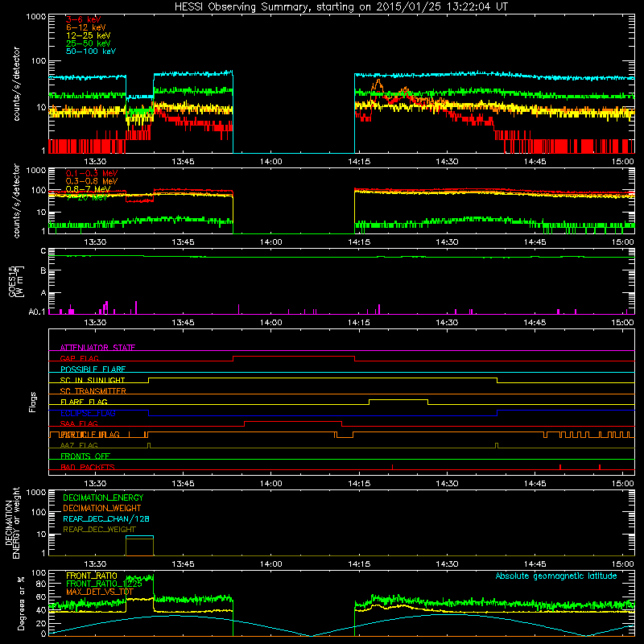The width and height of the screenshot is (644, 644).
Task: Click the 0.3-0.8 MeV legend label
Action: pyautogui.click(x=92, y=181)
